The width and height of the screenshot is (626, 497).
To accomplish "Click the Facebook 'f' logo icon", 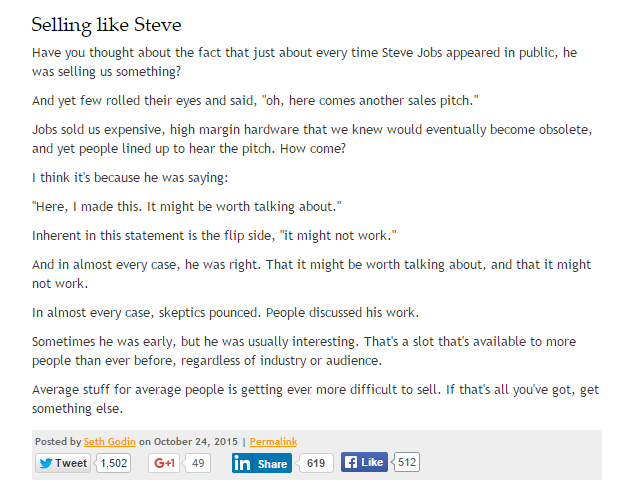I will 351,462.
